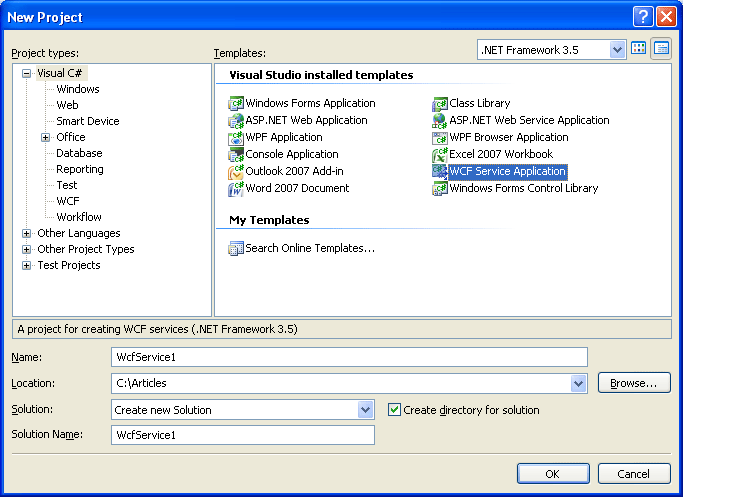The width and height of the screenshot is (756, 497).
Task: Click the Office tree label
Action: click(71, 137)
